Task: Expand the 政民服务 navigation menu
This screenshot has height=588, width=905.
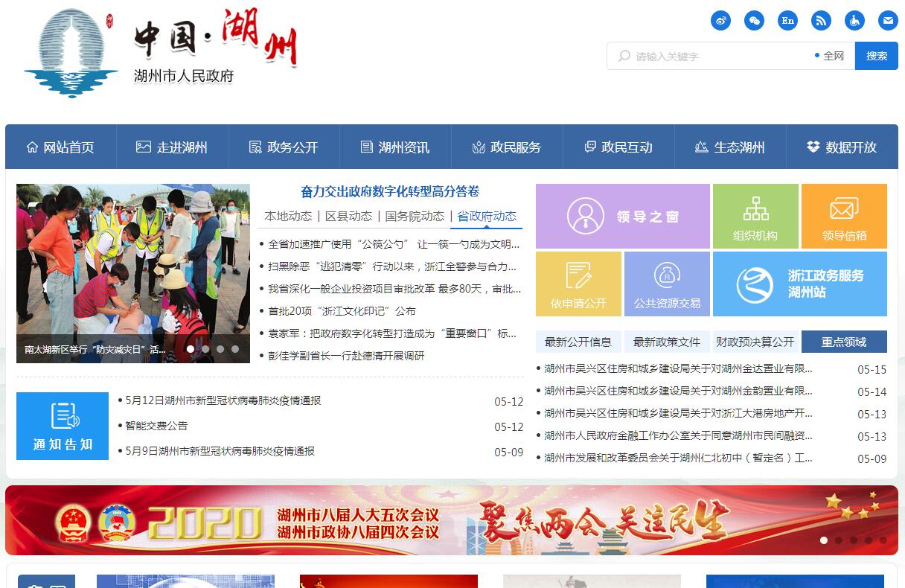Action: click(507, 147)
